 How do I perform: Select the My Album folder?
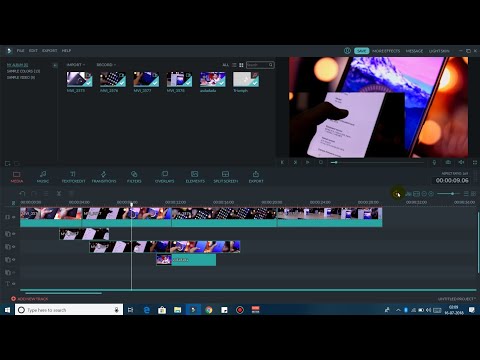tap(17, 65)
